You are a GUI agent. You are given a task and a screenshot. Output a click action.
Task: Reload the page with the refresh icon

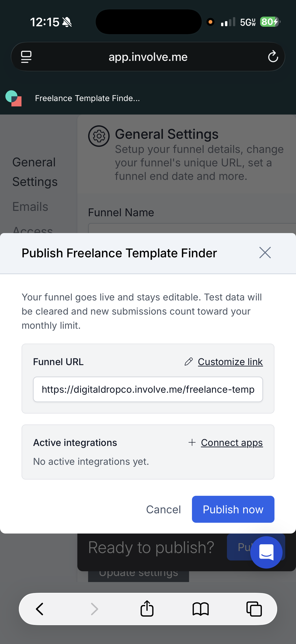273,57
